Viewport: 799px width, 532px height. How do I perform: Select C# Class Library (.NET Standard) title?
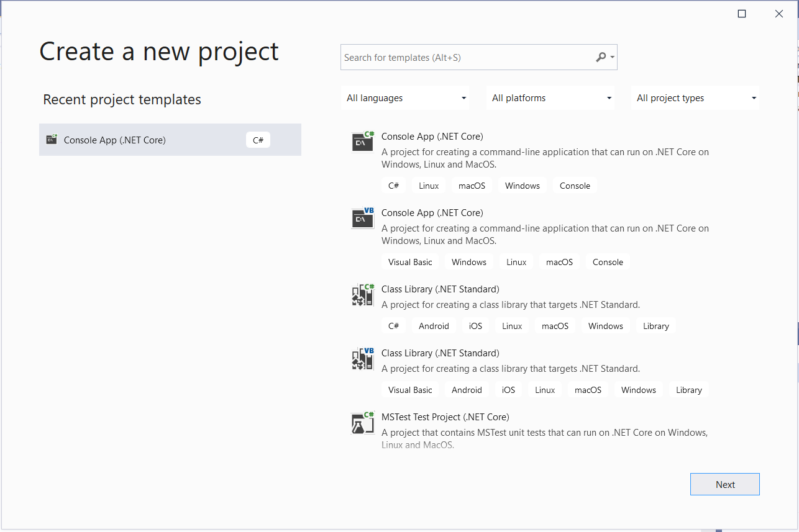coord(441,289)
